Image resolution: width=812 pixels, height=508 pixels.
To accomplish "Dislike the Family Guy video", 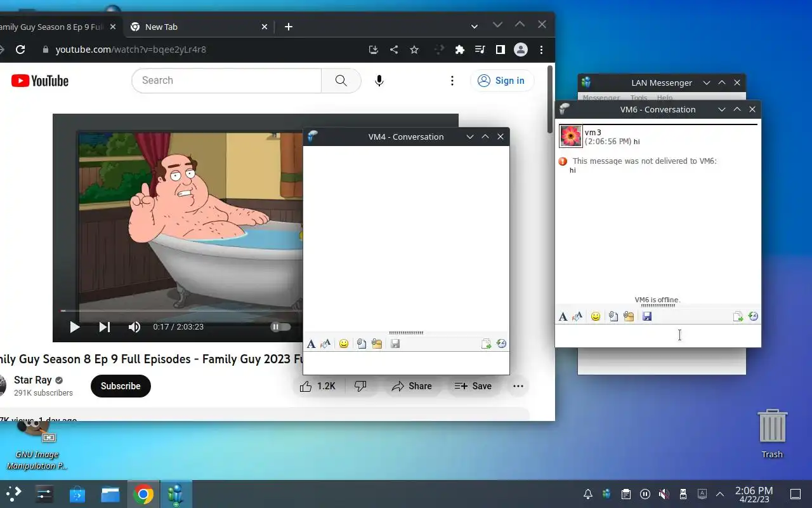I will tap(360, 386).
